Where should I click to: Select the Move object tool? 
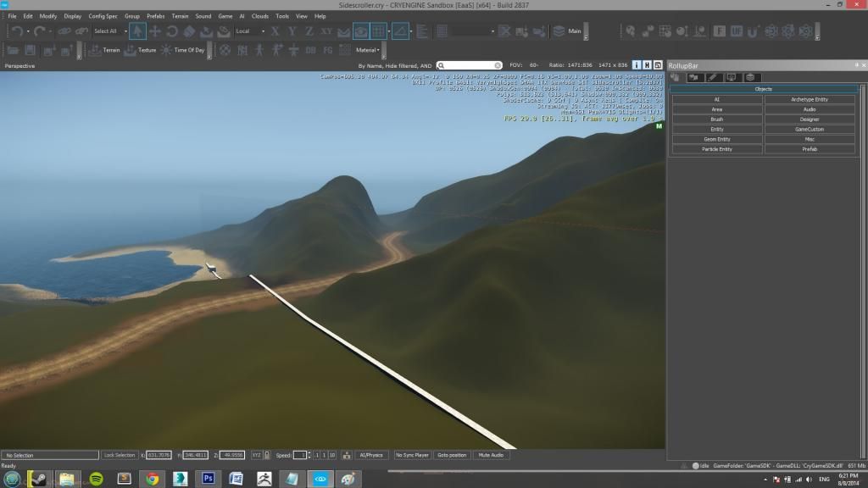pyautogui.click(x=155, y=31)
